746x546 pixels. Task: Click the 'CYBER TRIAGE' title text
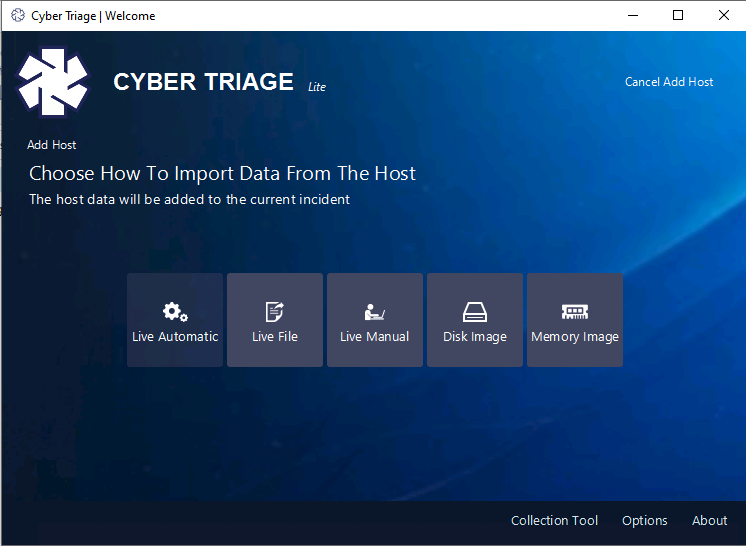pyautogui.click(x=203, y=82)
